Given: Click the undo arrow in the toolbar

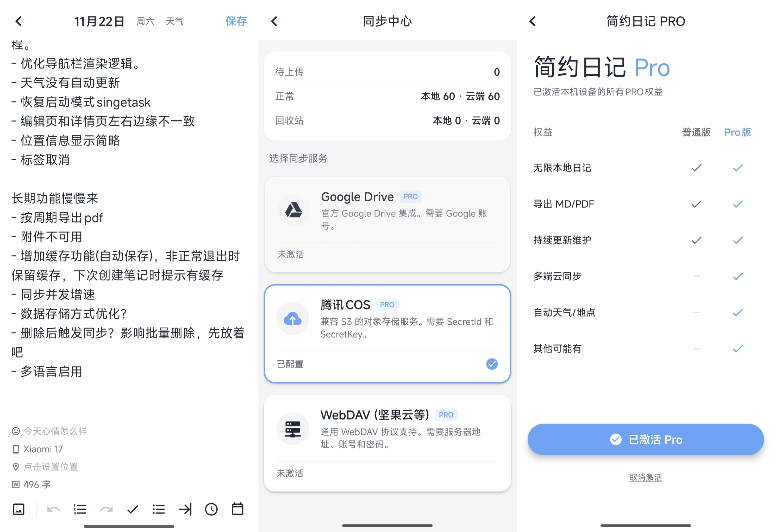Looking at the screenshot, I should [x=53, y=509].
